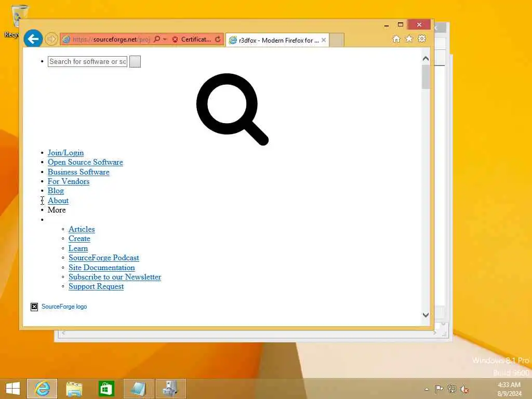532x399 pixels.
Task: Show hidden system tray icons
Action: point(427,389)
